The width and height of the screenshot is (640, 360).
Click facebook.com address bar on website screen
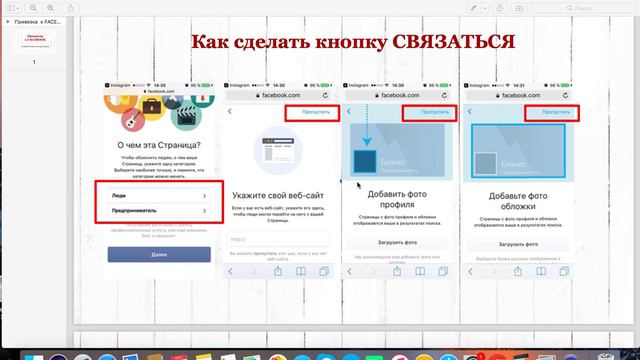pyautogui.click(x=278, y=95)
